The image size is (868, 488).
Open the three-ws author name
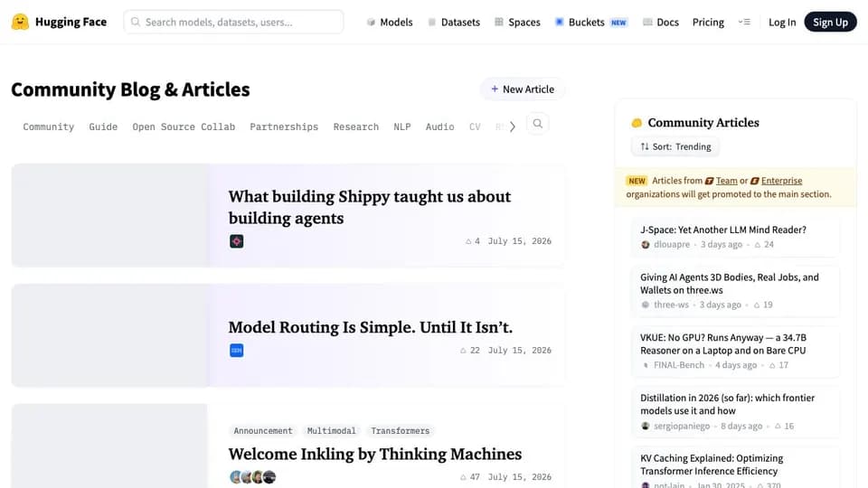pyautogui.click(x=671, y=305)
